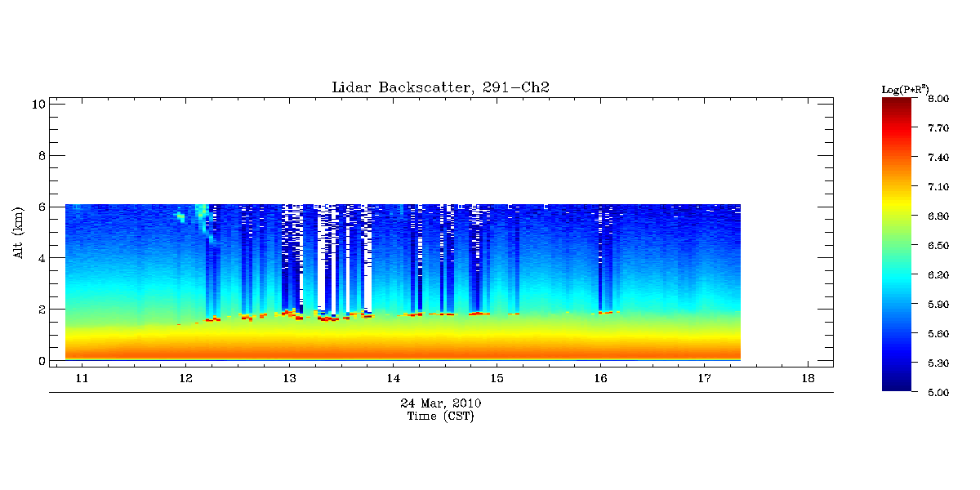This screenshot has height=490, width=980.
Task: Click the colorbar value '5.90'
Action: point(938,305)
